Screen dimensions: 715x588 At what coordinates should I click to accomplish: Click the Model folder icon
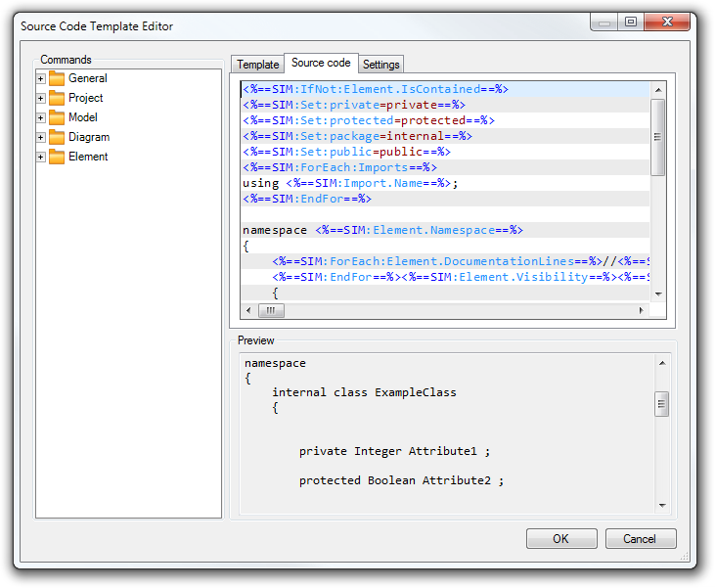click(x=57, y=117)
